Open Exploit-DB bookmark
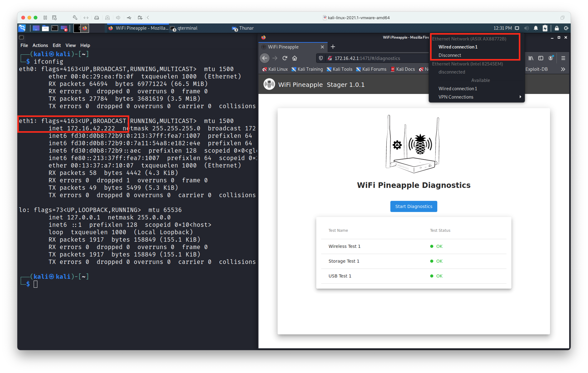 coord(536,69)
